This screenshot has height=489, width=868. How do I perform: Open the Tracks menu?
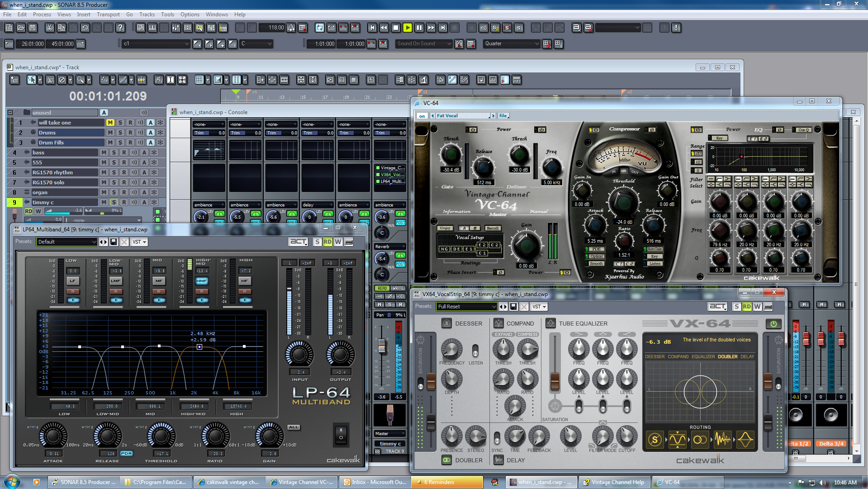147,14
